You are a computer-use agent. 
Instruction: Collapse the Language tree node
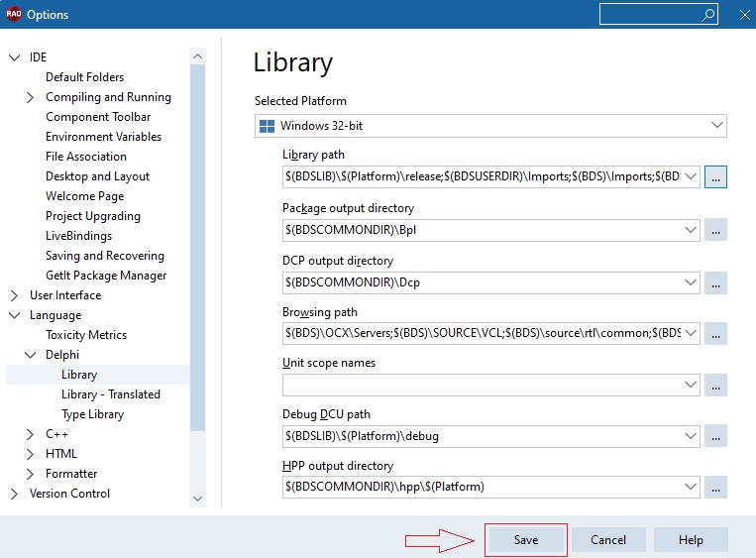pyautogui.click(x=15, y=315)
